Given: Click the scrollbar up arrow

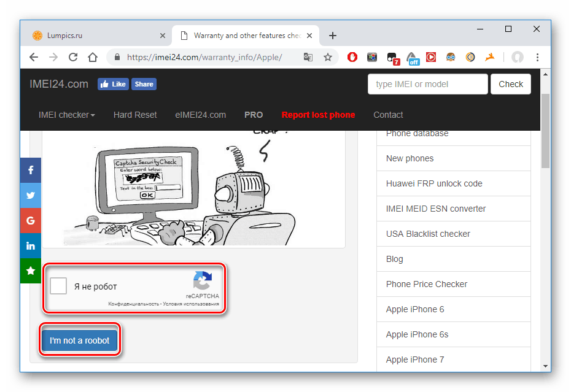Looking at the screenshot, I should pos(545,74).
